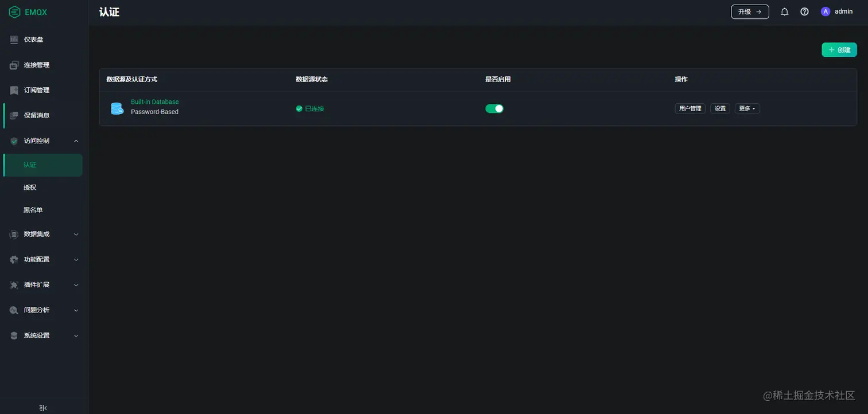Click the dashboard (仪表盘) sidebar icon
The height and width of the screenshot is (414, 868).
14,40
